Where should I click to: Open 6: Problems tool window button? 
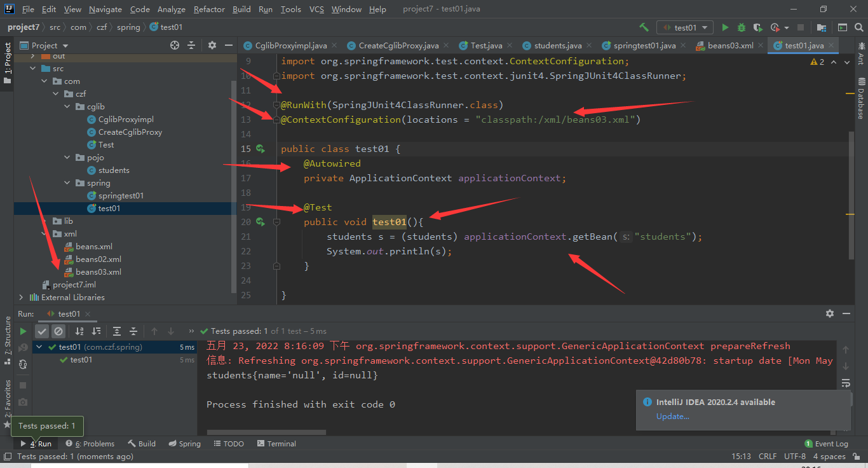click(90, 443)
